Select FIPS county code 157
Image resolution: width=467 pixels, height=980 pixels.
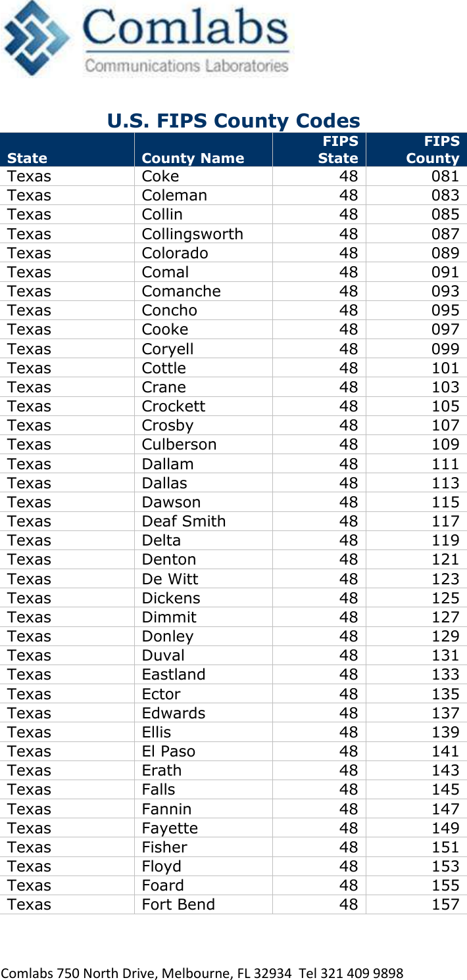click(x=445, y=904)
